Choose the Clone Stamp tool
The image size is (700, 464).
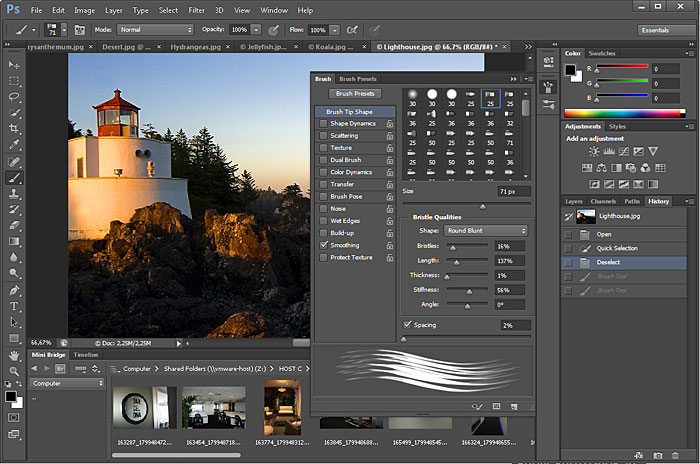(14, 193)
